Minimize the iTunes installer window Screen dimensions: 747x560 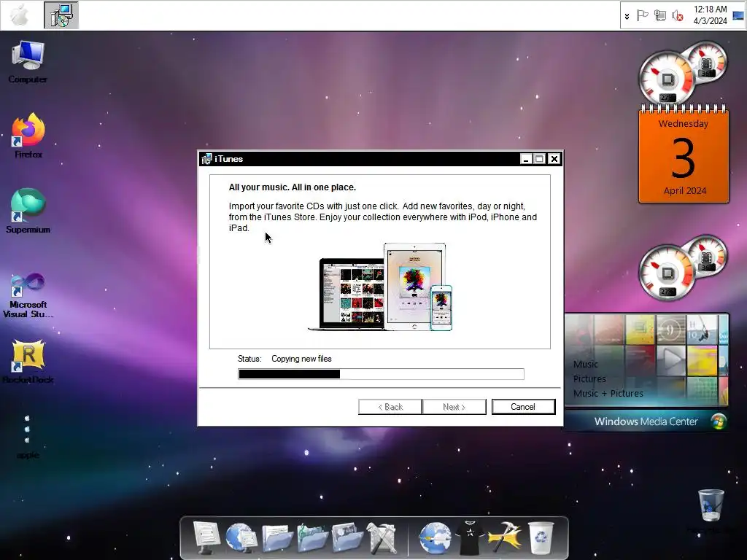click(x=525, y=159)
